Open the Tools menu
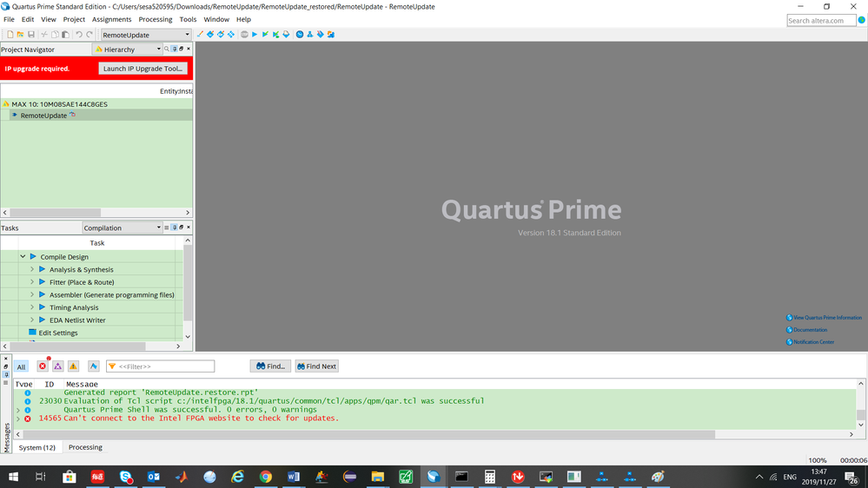 pyautogui.click(x=188, y=19)
